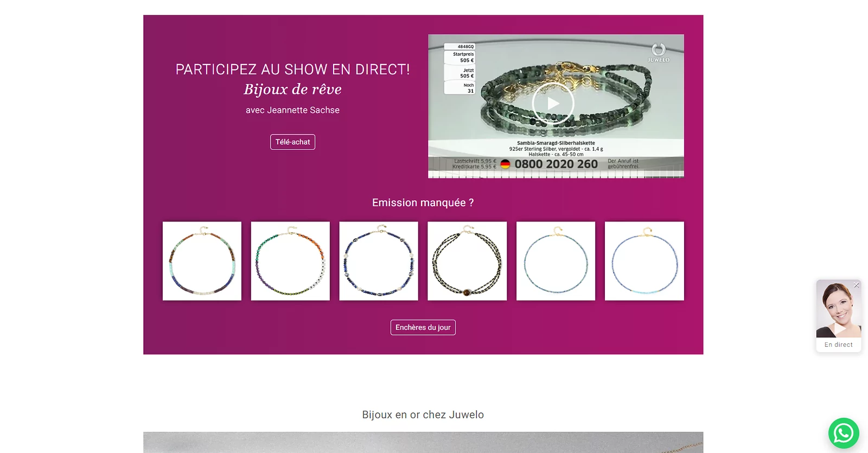
Task: Click the 'Bijoux en or chez Juwelo' heading
Action: coord(423,414)
